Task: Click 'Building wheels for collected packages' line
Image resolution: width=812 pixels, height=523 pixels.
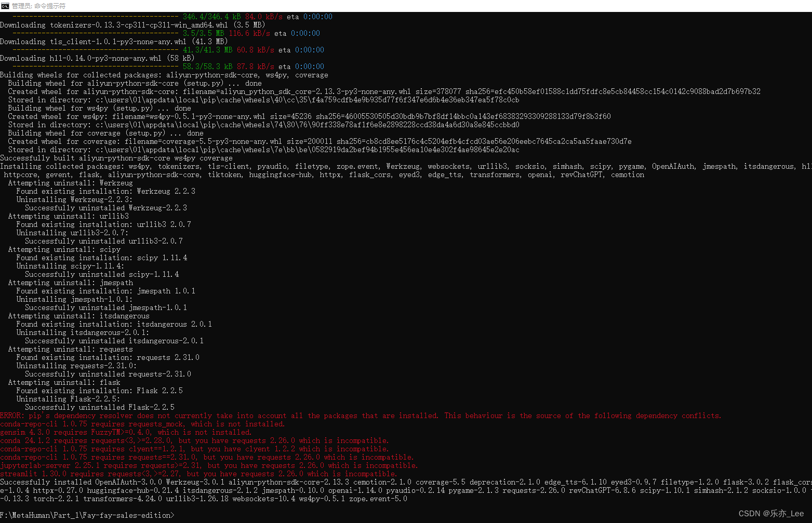Action: pos(164,75)
